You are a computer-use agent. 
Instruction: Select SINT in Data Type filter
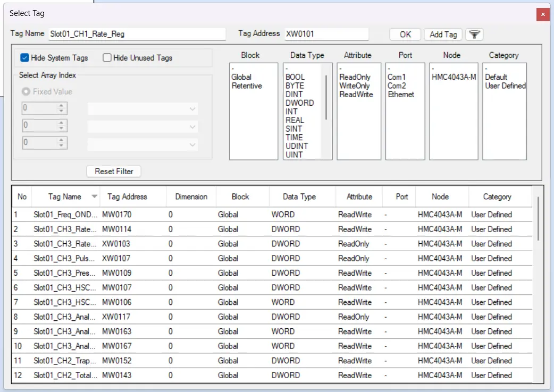tap(293, 129)
